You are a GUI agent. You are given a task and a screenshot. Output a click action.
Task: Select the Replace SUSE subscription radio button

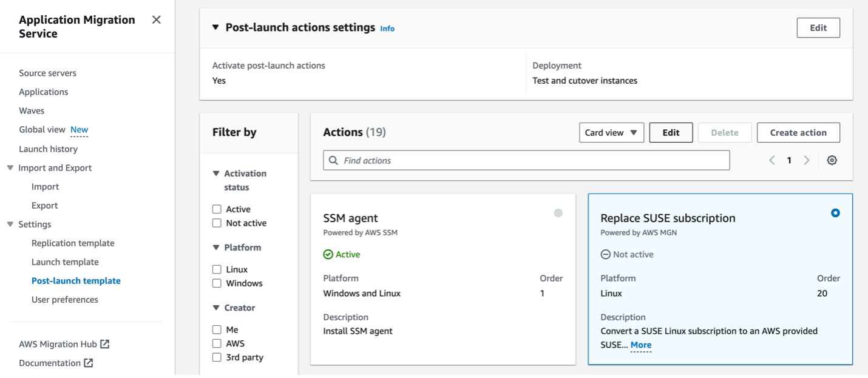(x=835, y=213)
